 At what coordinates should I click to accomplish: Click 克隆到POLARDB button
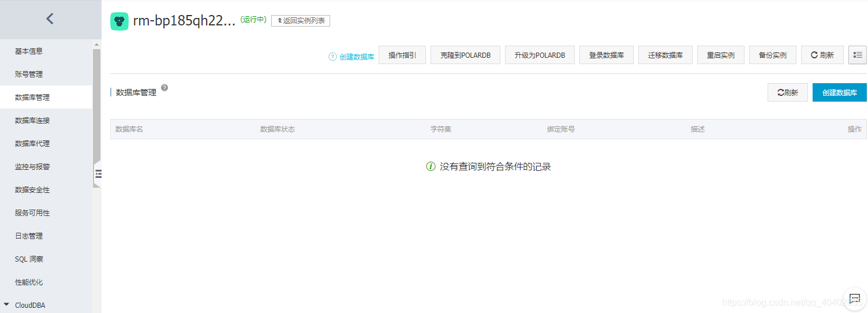coord(465,55)
